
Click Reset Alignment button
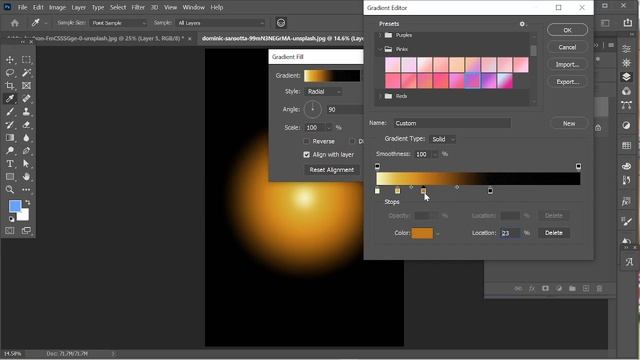tap(331, 170)
